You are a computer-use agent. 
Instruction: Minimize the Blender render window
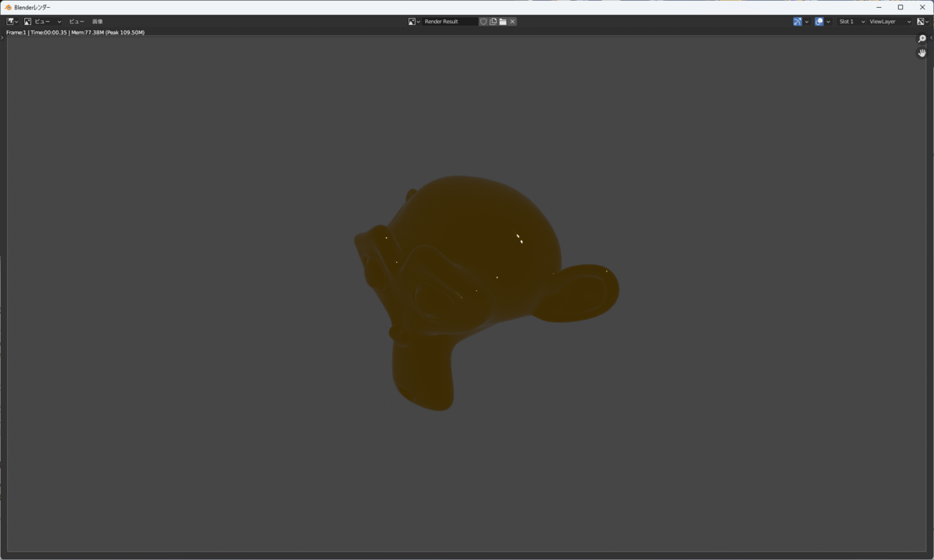click(x=879, y=7)
